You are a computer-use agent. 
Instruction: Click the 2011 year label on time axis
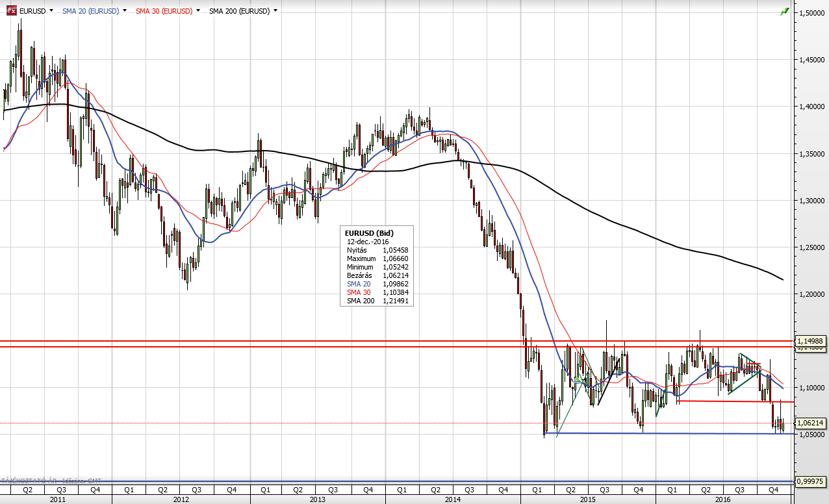click(x=57, y=499)
